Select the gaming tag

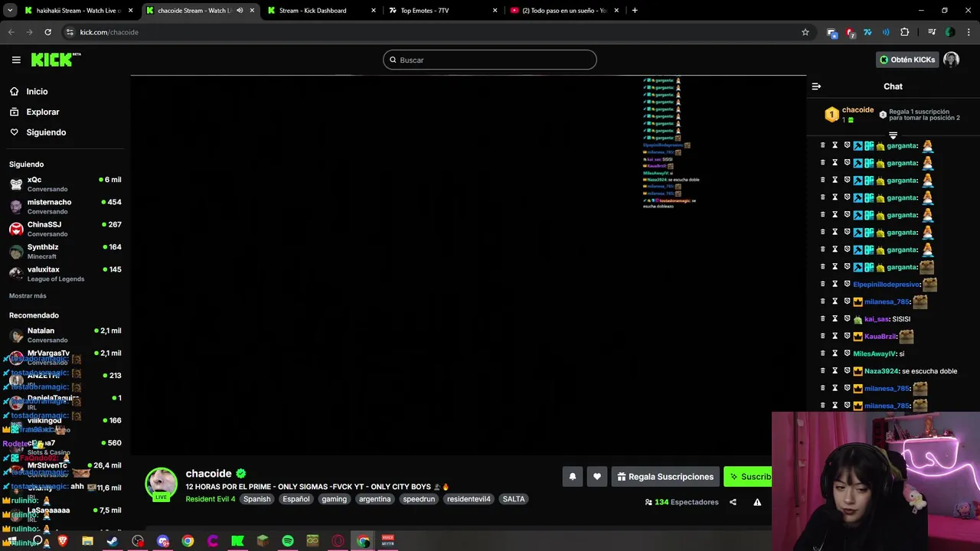pyautogui.click(x=334, y=499)
